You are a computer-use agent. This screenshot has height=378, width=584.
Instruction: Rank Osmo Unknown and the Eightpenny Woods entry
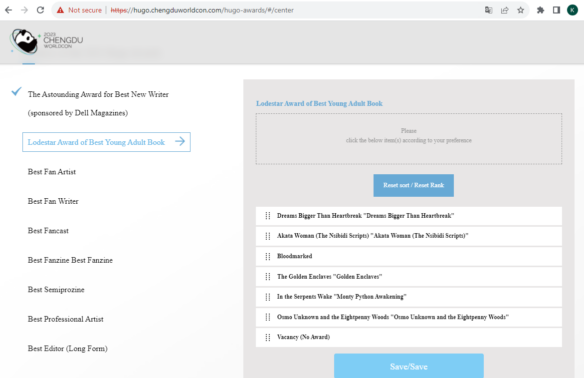409,317
